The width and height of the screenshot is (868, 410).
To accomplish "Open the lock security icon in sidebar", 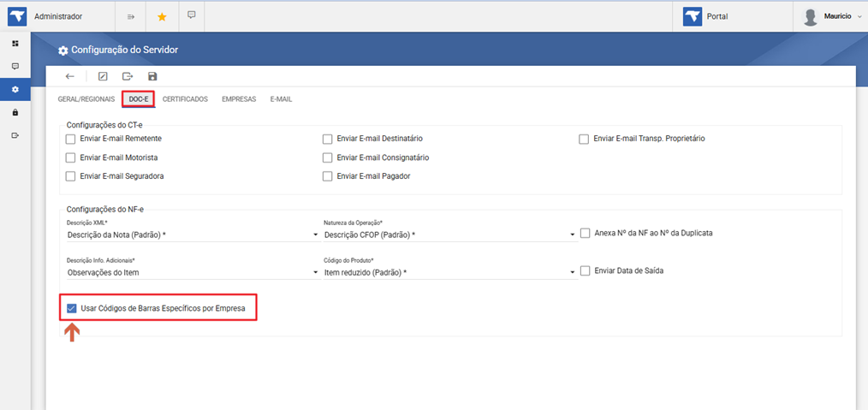I will [15, 112].
